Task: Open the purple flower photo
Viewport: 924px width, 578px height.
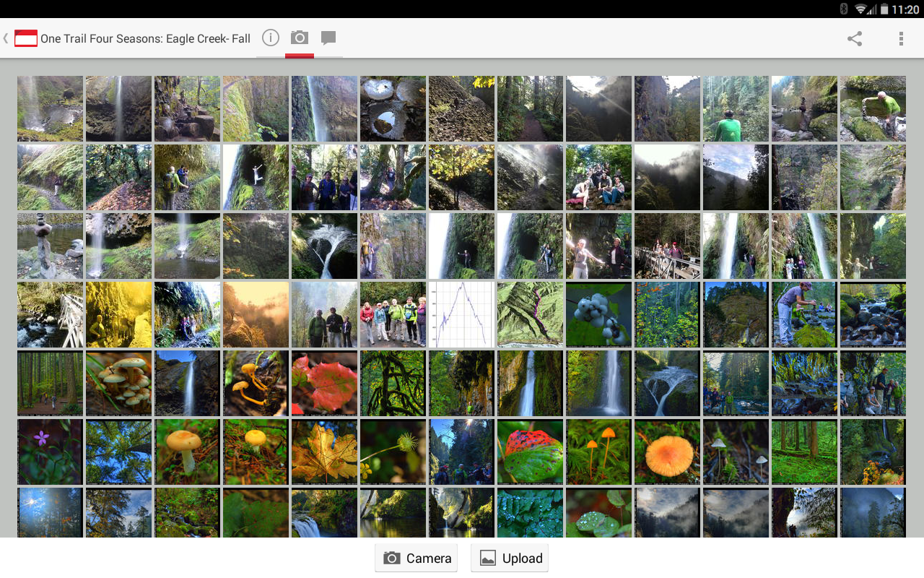Action: [x=51, y=452]
